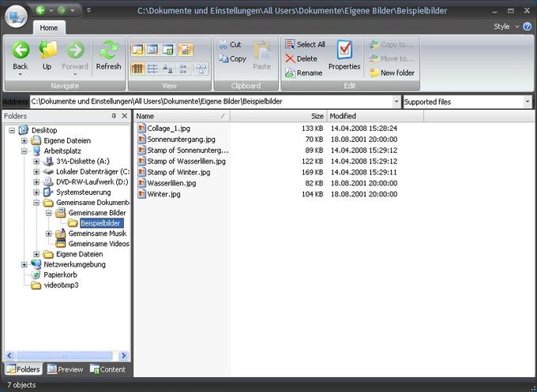Switch to the Content bottom tab

click(107, 369)
